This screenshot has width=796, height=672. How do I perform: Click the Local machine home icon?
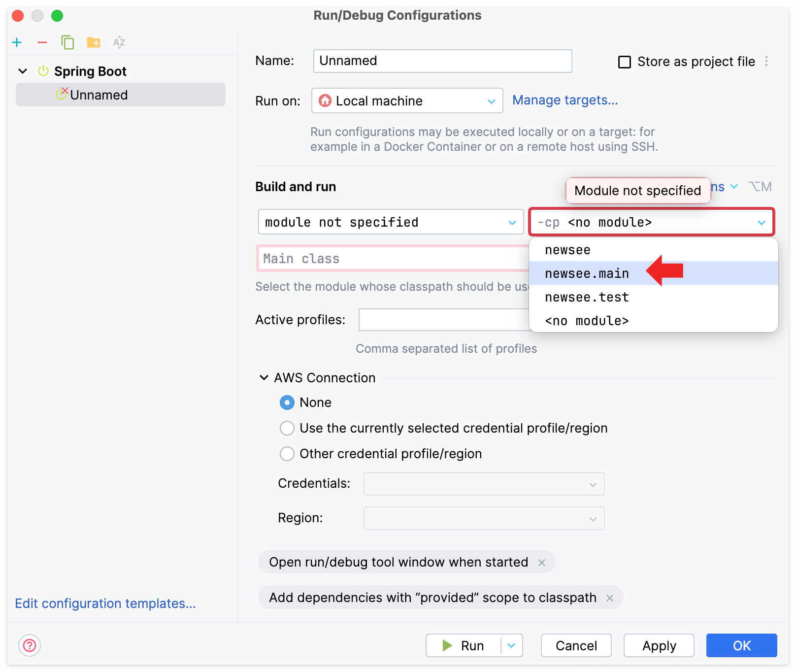325,101
